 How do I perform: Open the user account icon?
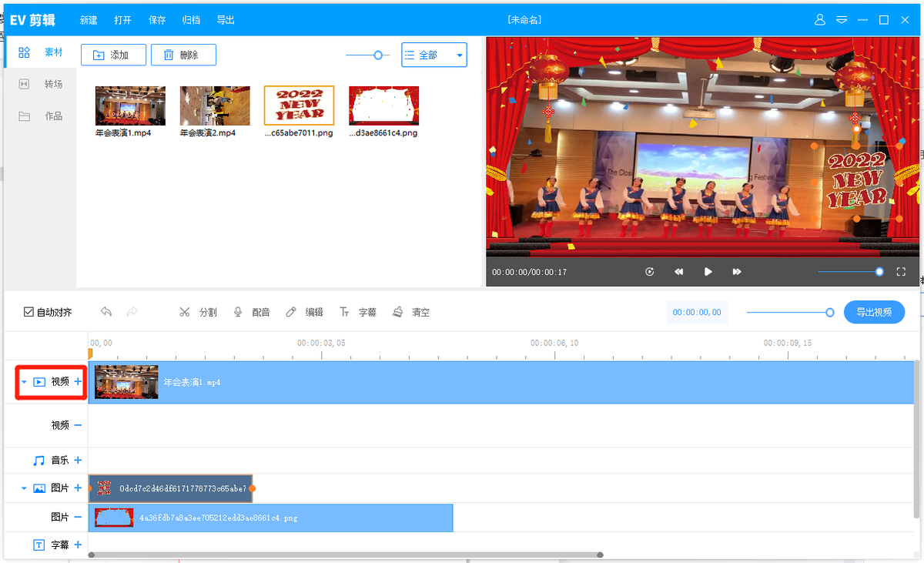[x=820, y=19]
